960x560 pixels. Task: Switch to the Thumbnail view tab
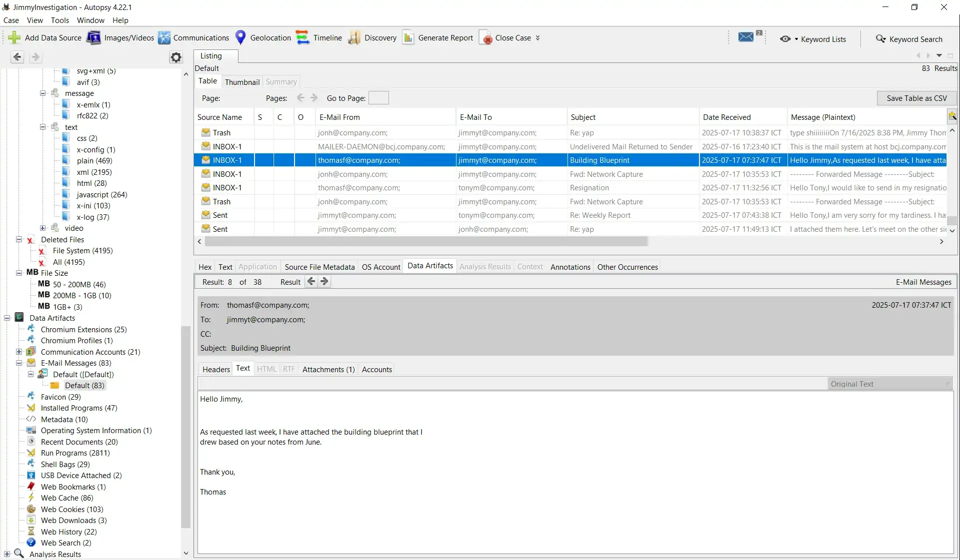pyautogui.click(x=242, y=82)
